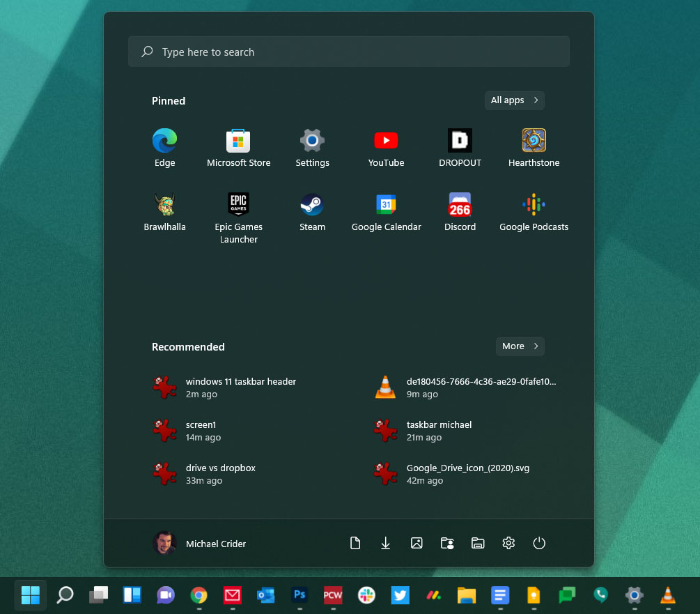Open Settings gear in the Start footer
The height and width of the screenshot is (614, 700).
508,544
